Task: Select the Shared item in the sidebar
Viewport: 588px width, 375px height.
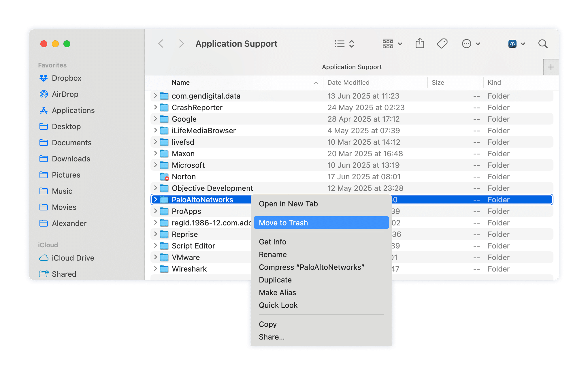Action: [64, 274]
